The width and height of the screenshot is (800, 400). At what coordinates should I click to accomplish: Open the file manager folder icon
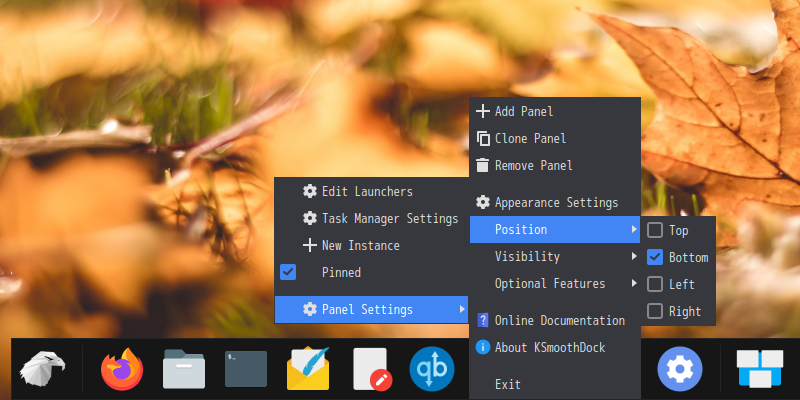pyautogui.click(x=184, y=369)
